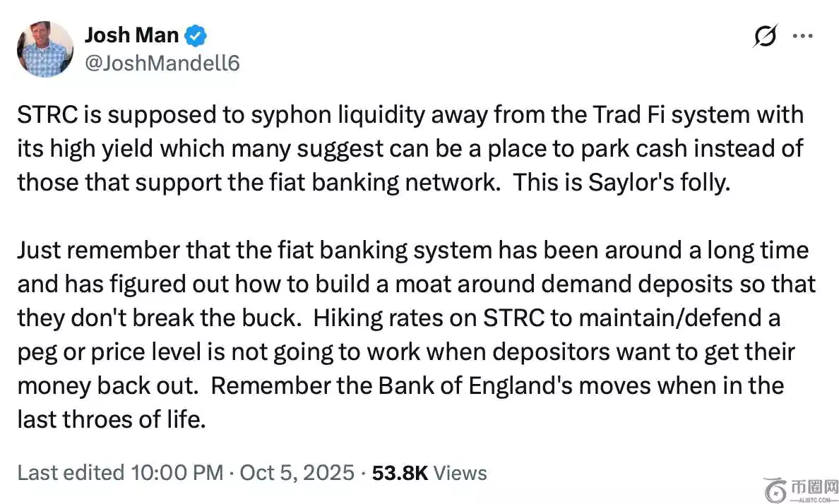Click the verified badge next to Josh Man
839x504 pixels.
coord(196,34)
